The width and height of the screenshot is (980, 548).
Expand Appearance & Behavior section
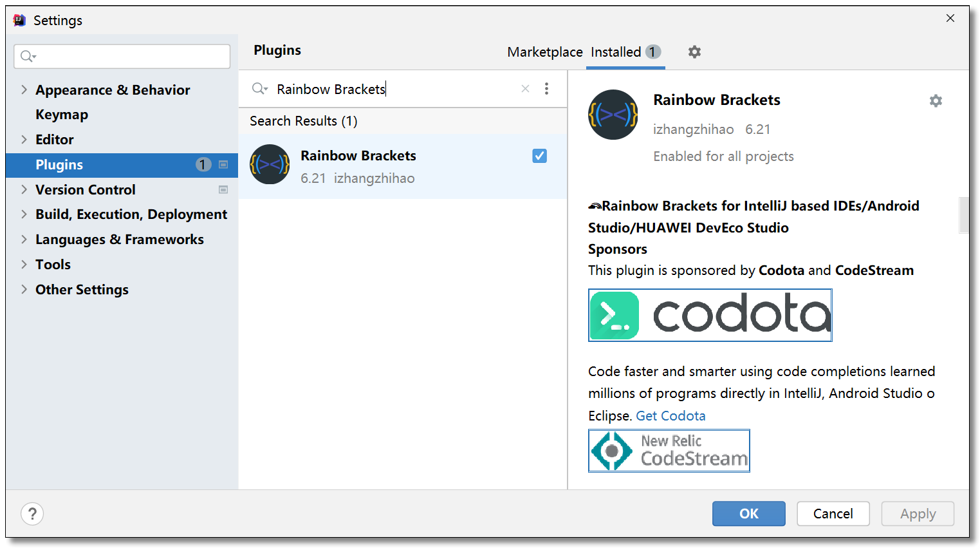[24, 90]
